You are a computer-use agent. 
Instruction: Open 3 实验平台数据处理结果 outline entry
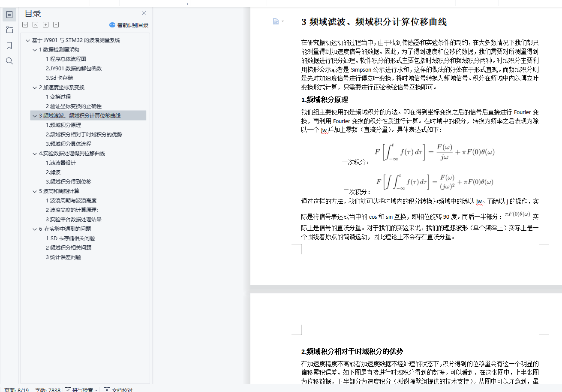pos(74,220)
